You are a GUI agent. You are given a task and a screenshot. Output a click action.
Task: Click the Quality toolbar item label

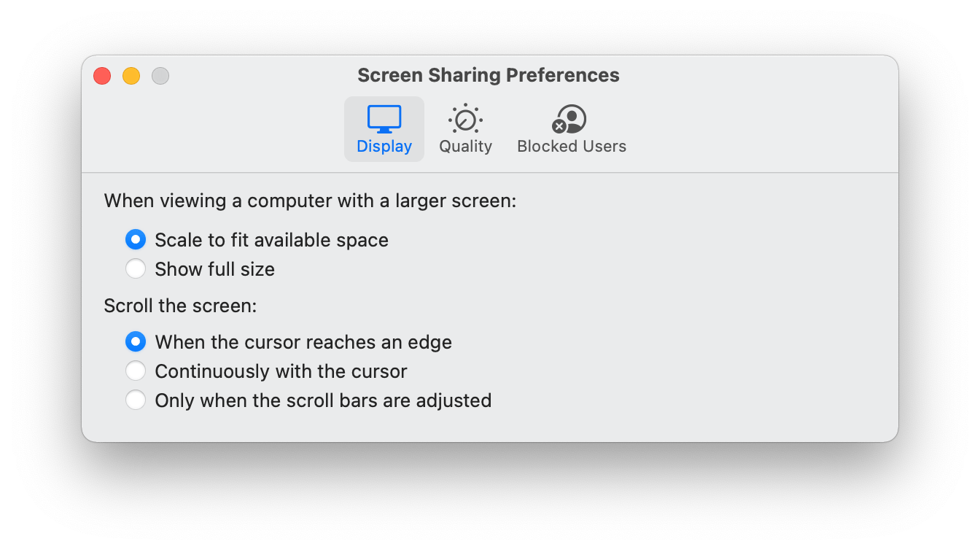(x=464, y=146)
